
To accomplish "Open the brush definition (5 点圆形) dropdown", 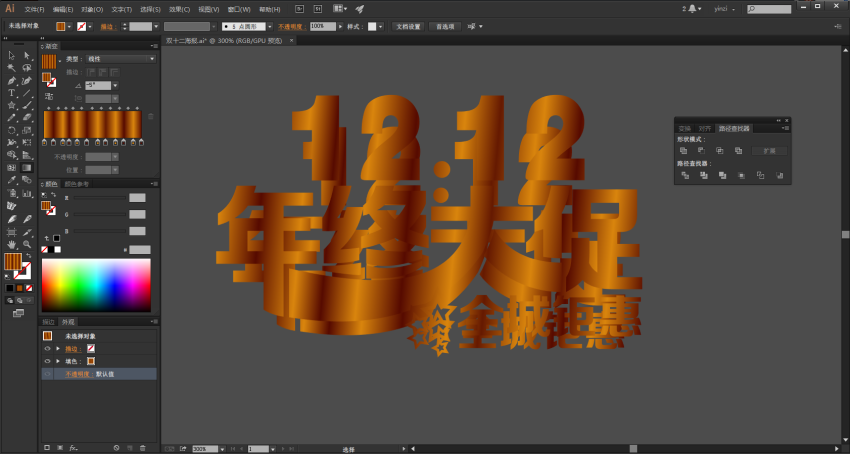I will [270, 27].
